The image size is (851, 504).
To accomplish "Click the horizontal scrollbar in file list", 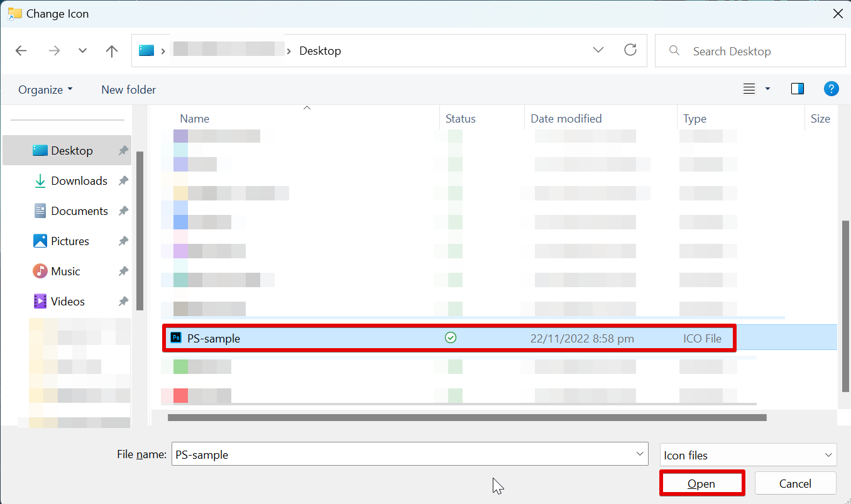I will (467, 417).
